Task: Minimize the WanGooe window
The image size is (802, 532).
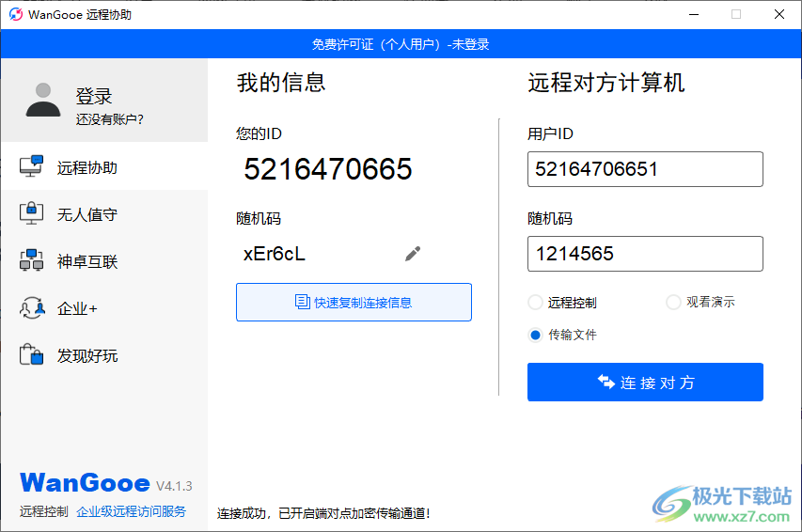Action: tap(694, 14)
